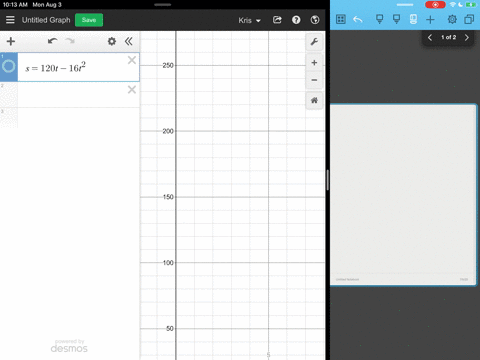Select the second pen tool in notebook

click(x=396, y=19)
